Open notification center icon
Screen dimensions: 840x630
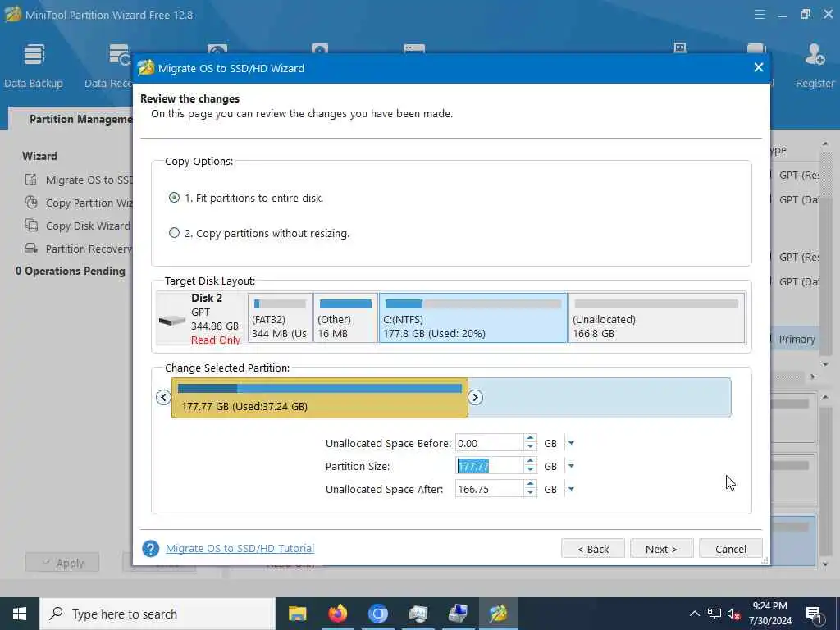815,614
